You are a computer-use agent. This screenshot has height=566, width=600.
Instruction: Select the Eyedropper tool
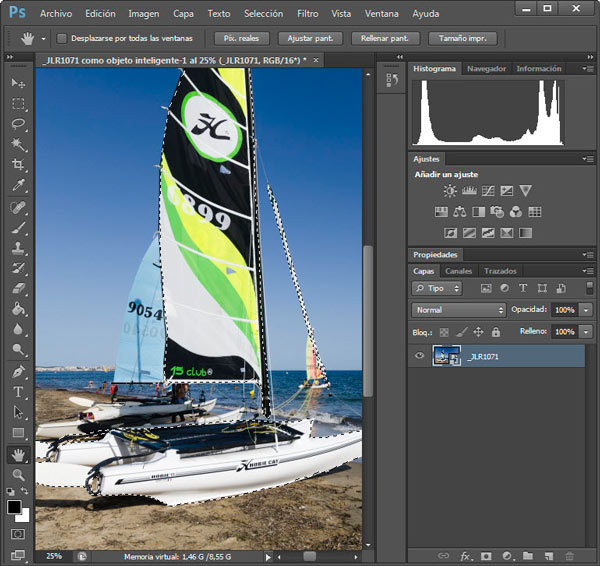[18, 185]
